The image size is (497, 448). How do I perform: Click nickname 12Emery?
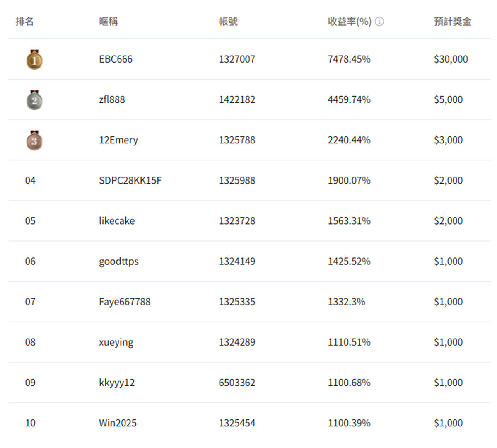point(118,140)
